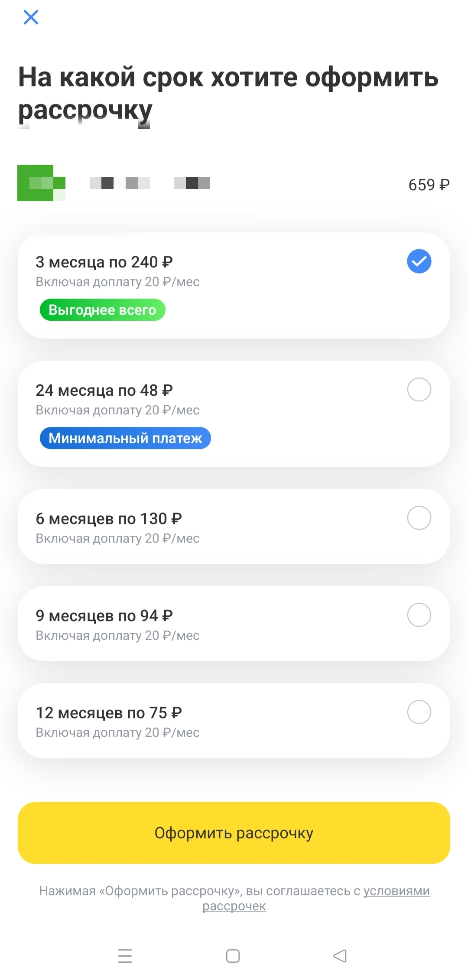Choose the 9 месяцев по 94 ₽ radio button
This screenshot has width=468, height=980.
419,615
